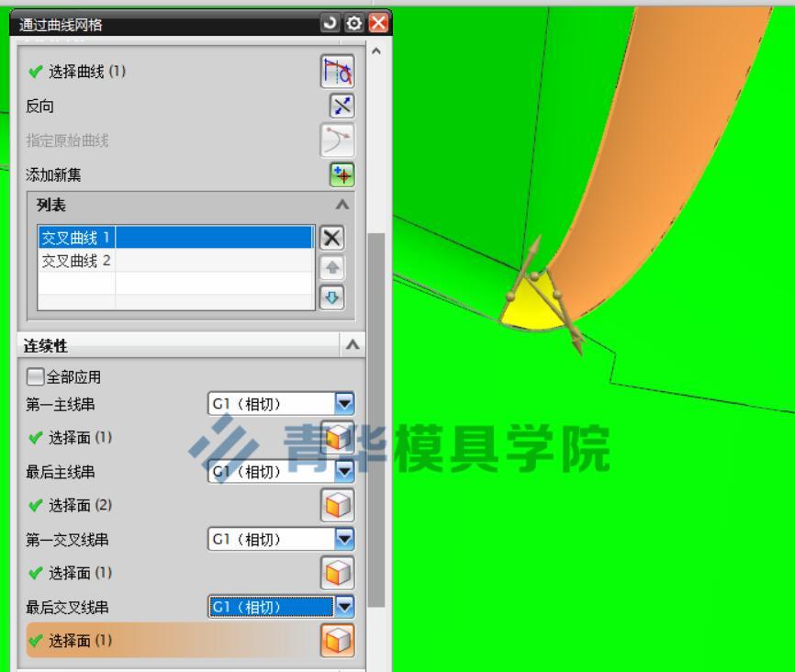Move list item down with arrow button
The height and width of the screenshot is (672, 795).
(332, 297)
